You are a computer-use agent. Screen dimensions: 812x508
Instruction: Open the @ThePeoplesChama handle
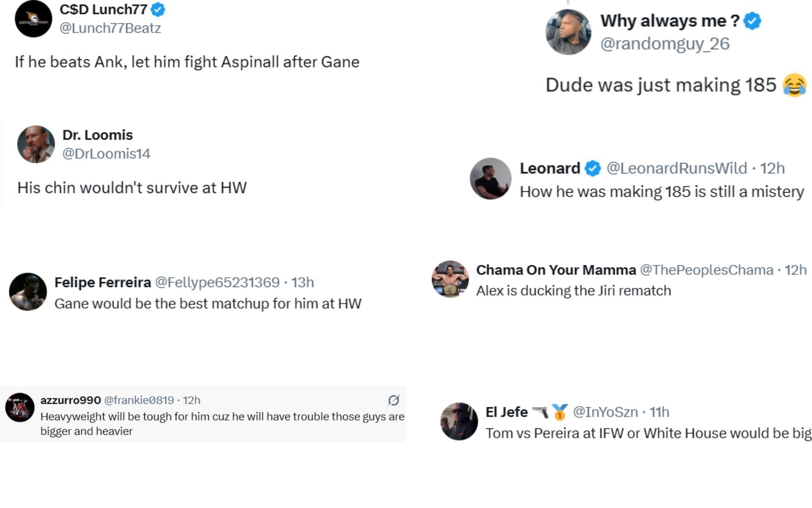pyautogui.click(x=706, y=270)
